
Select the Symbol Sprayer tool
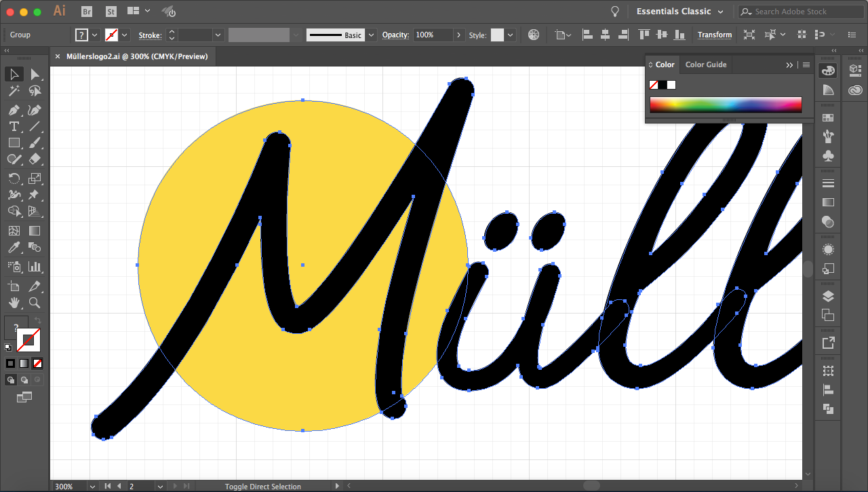click(14, 267)
